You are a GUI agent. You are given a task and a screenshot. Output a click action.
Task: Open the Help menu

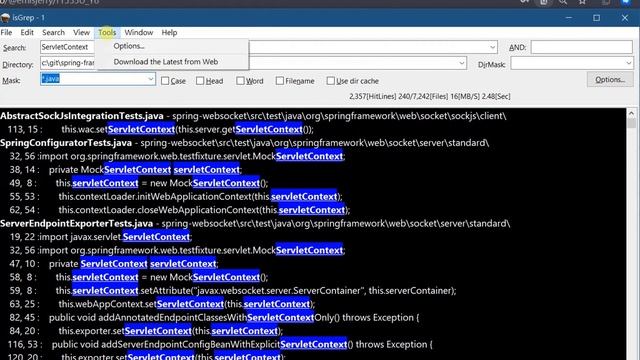click(x=169, y=32)
